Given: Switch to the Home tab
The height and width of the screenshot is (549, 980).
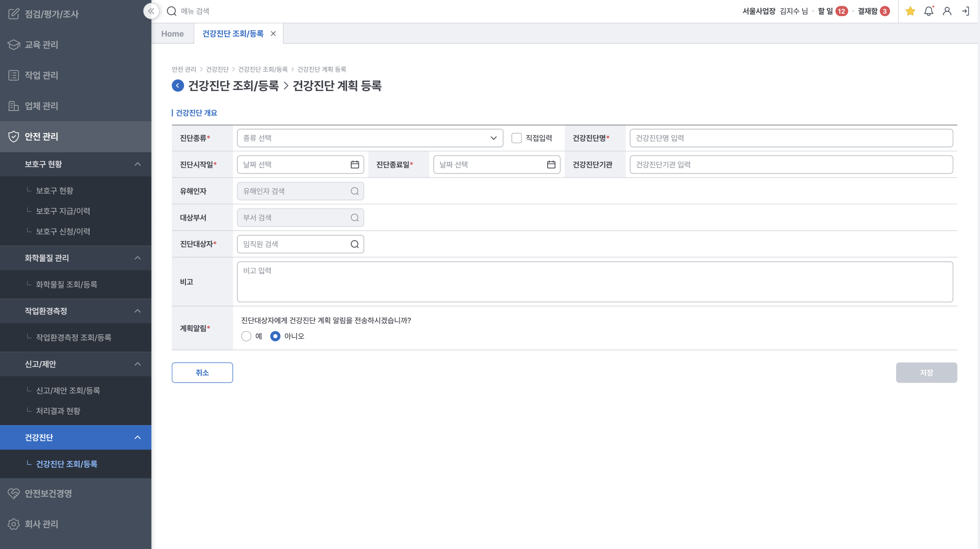Looking at the screenshot, I should coord(173,34).
